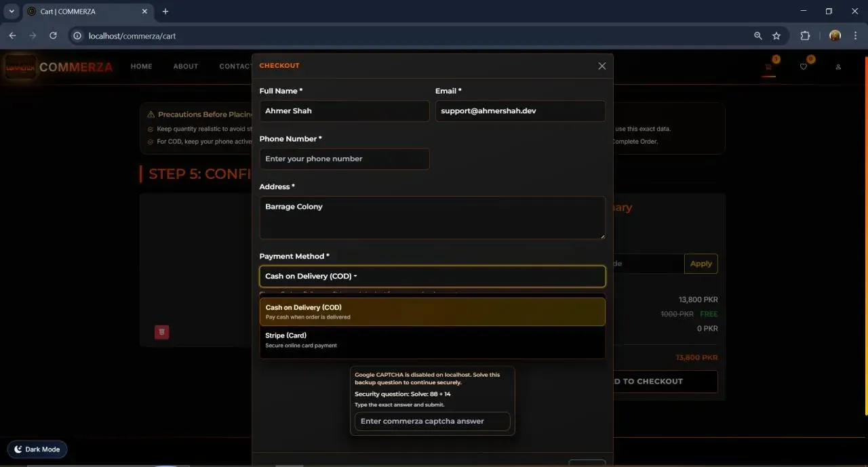Go to HOME in navigation

click(142, 66)
